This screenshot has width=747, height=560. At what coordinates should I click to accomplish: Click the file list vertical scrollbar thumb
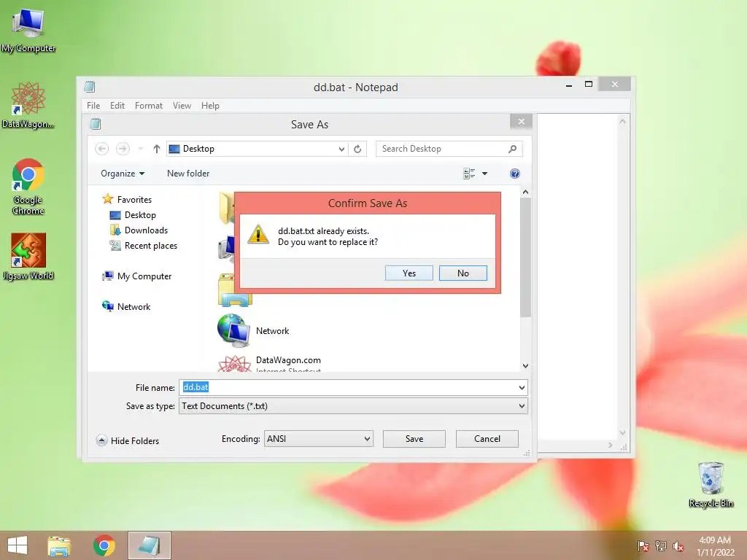(x=525, y=257)
